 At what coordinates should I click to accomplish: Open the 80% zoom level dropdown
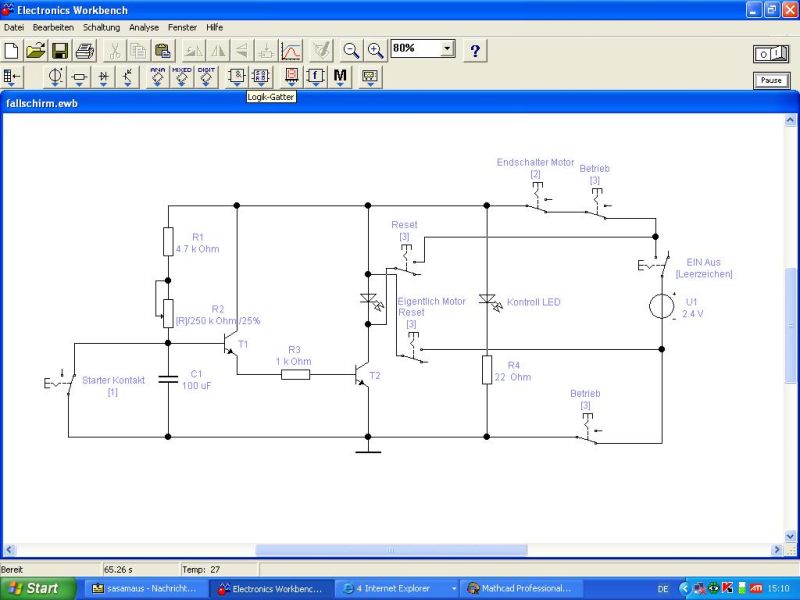click(447, 48)
